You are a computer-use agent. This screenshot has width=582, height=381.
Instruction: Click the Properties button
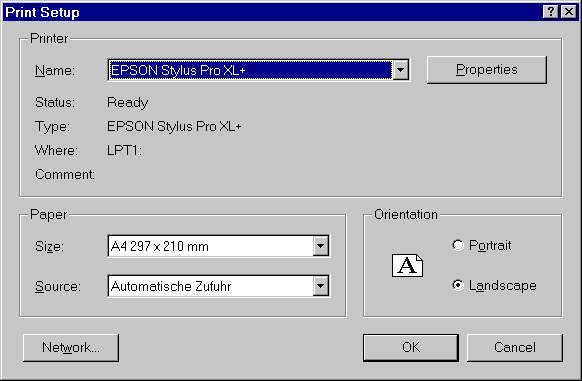pyautogui.click(x=487, y=70)
